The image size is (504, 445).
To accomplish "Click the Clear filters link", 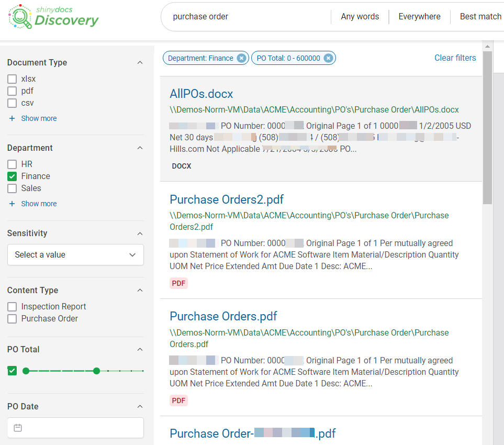I will click(x=455, y=58).
